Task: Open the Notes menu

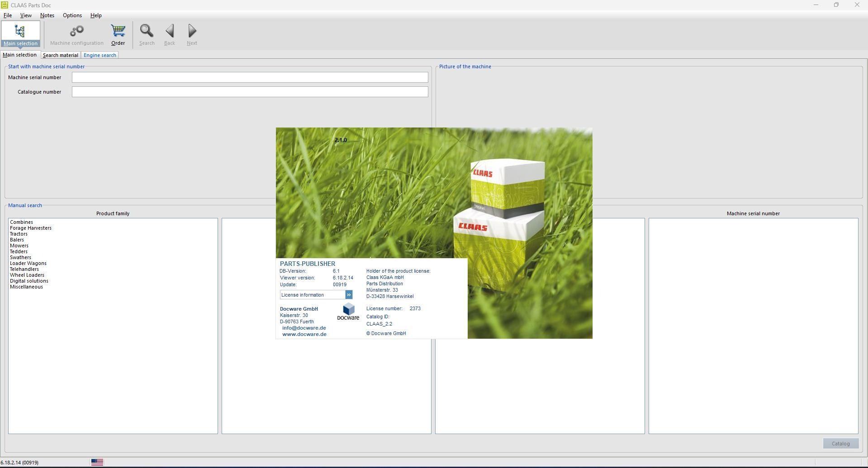Action: 47,15
